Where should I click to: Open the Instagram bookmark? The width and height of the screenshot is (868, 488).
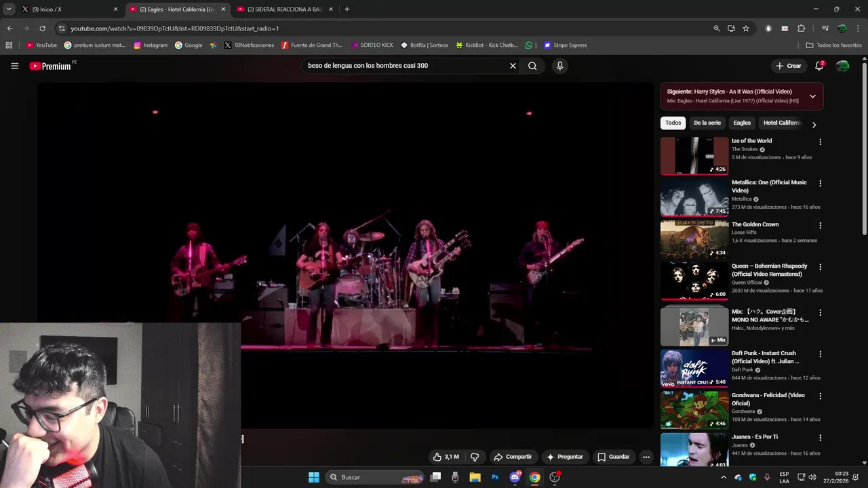[x=151, y=45]
